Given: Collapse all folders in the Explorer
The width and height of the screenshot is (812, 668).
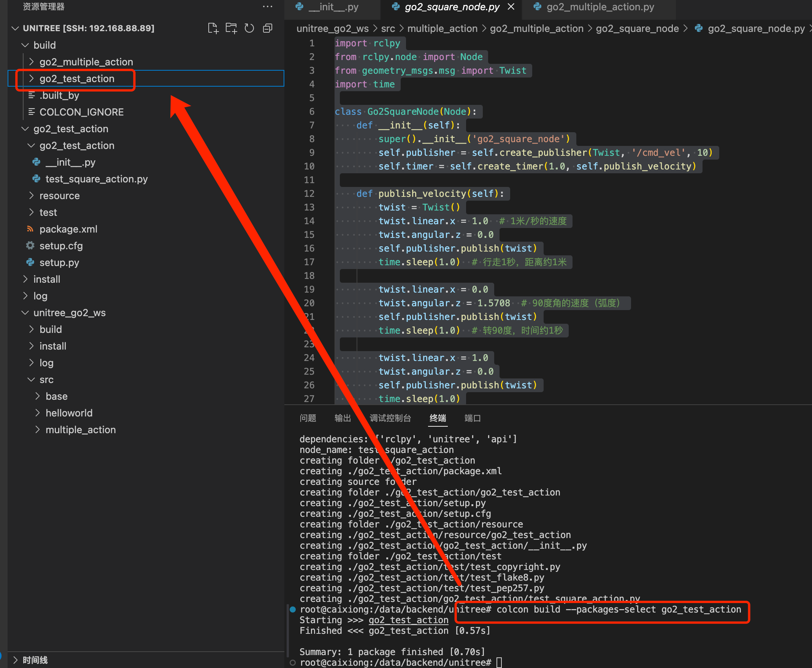Looking at the screenshot, I should click(x=267, y=28).
